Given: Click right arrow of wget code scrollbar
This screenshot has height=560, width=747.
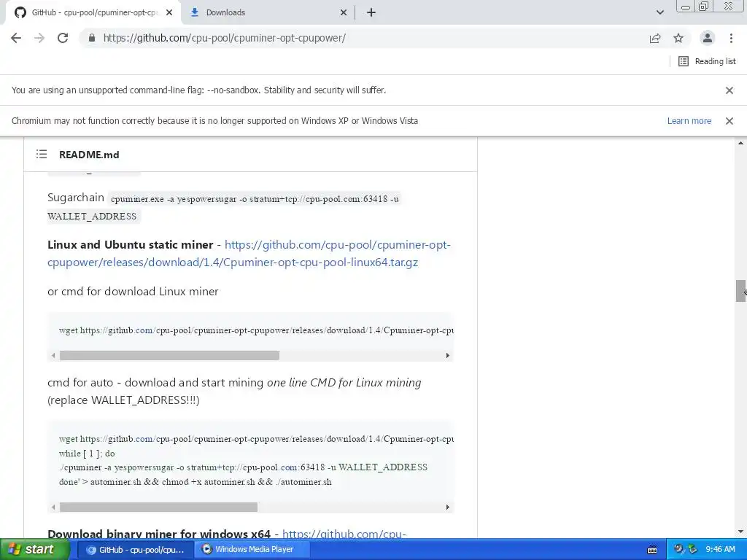Looking at the screenshot, I should click(x=447, y=356).
